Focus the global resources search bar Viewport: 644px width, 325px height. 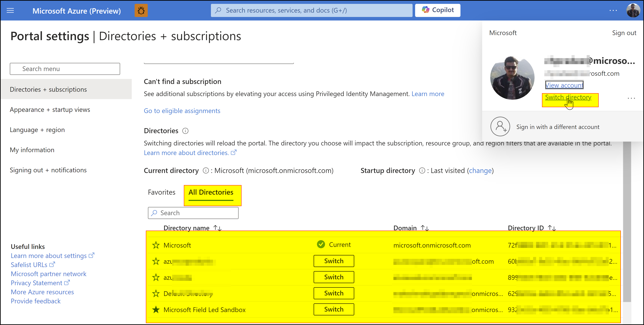312,10
